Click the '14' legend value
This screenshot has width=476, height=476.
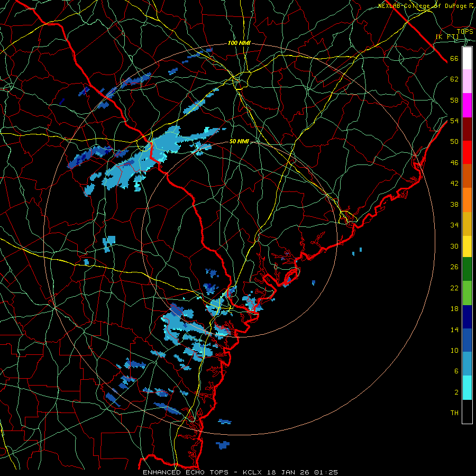point(454,329)
